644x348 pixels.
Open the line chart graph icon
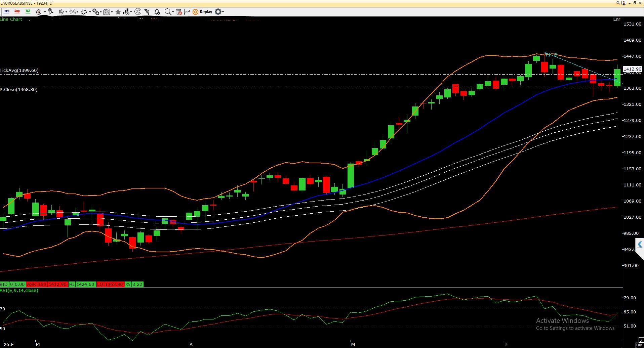(x=187, y=12)
